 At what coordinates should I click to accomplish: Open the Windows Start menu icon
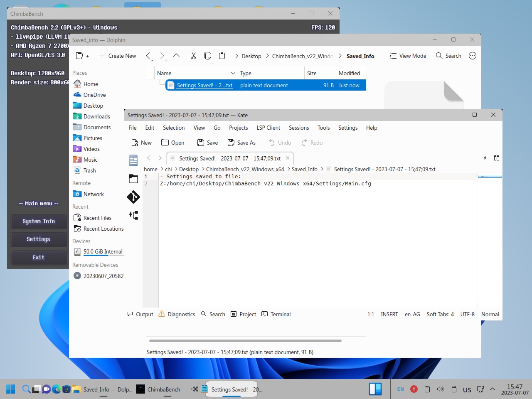tap(10, 389)
